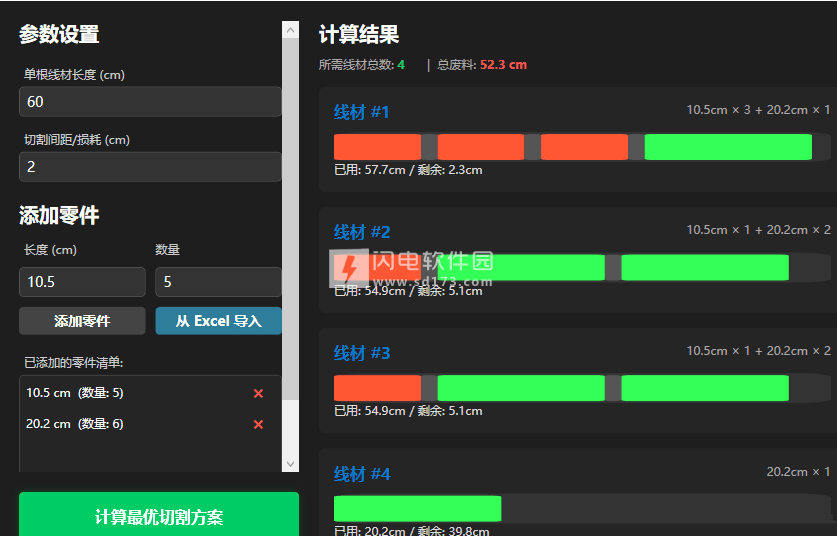Screen dimensions: 837x536
Task: Click the left panel scrollbar thumb
Action: point(290,220)
